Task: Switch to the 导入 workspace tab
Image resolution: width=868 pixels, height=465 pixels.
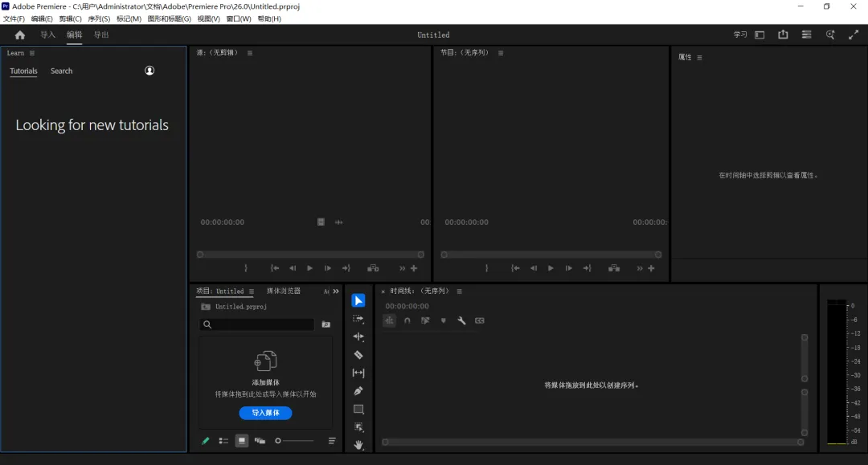Action: click(x=47, y=35)
